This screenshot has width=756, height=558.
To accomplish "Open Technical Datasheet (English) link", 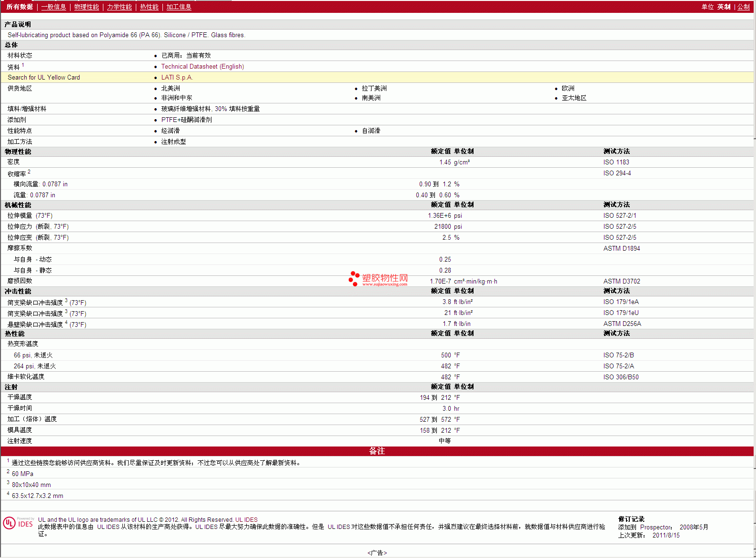I will 202,67.
